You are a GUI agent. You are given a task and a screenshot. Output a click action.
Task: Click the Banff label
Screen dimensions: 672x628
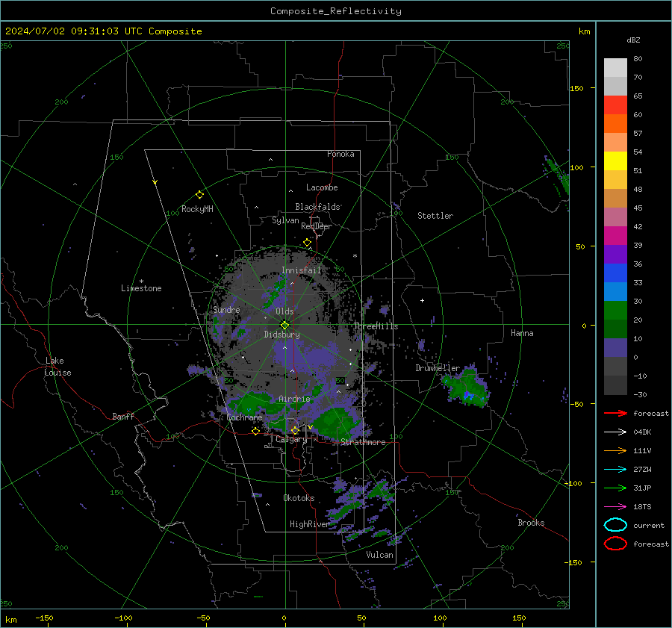point(123,416)
